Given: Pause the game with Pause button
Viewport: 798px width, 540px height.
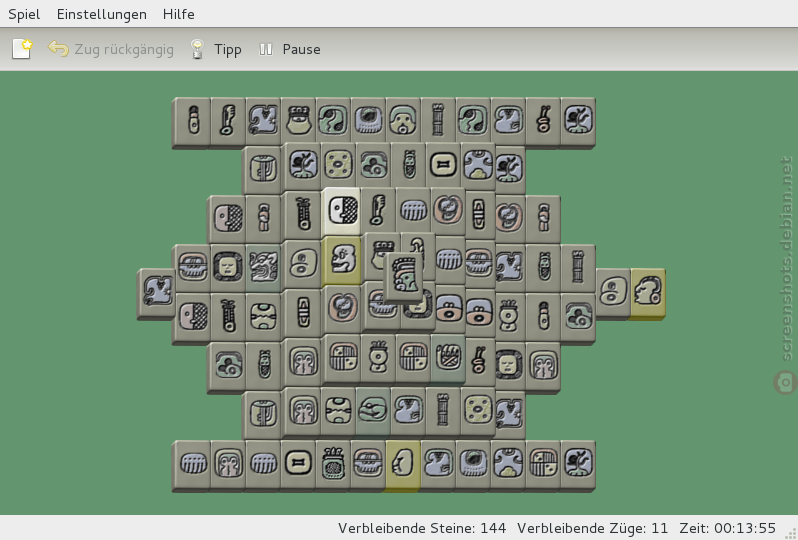Looking at the screenshot, I should pos(290,49).
